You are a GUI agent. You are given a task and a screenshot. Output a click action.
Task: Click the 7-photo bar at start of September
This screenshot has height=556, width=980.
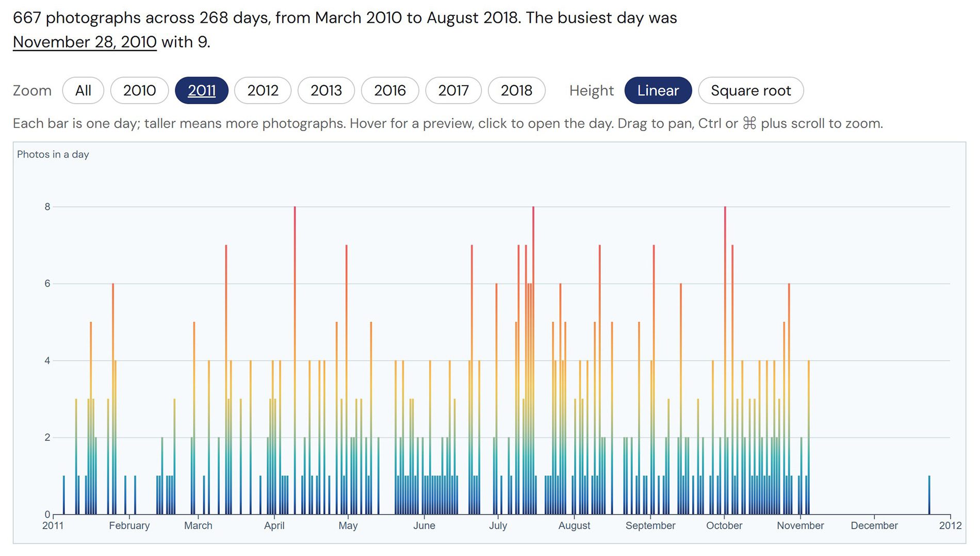coord(654,379)
